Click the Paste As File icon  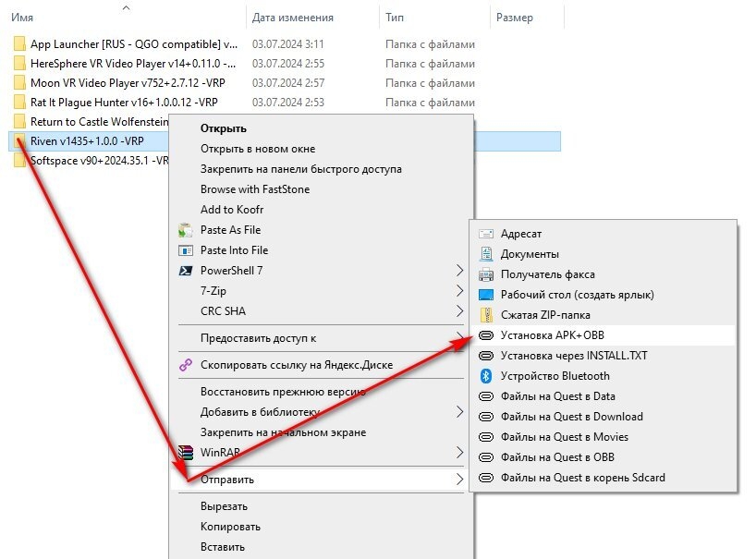pyautogui.click(x=186, y=230)
